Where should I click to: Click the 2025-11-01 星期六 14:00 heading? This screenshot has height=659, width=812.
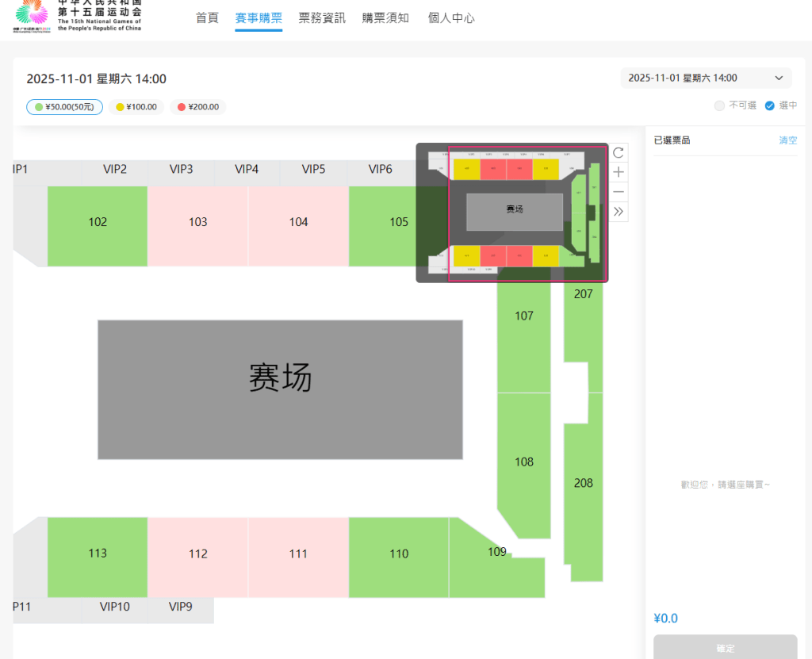click(x=96, y=79)
